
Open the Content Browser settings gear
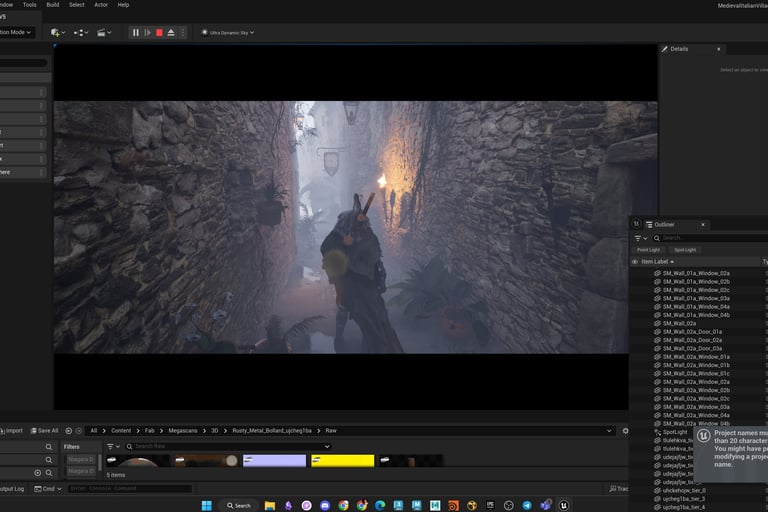pyautogui.click(x=625, y=431)
